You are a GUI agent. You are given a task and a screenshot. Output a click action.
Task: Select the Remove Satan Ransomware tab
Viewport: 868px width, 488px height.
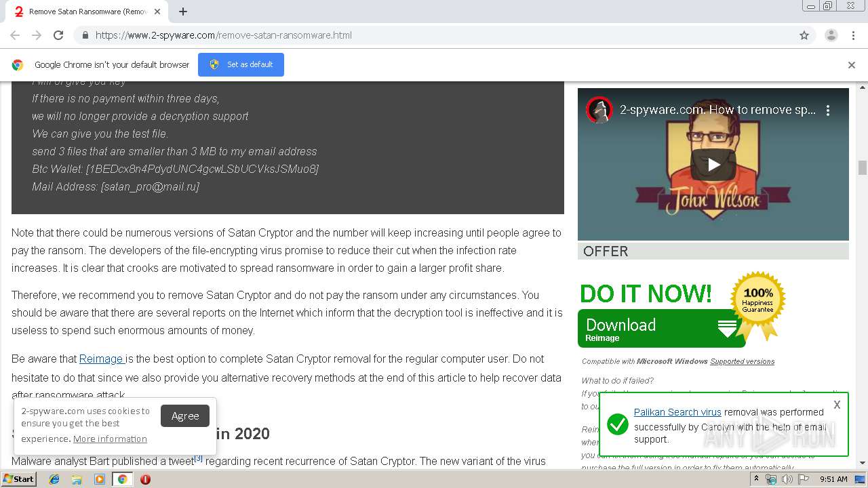[x=88, y=12]
